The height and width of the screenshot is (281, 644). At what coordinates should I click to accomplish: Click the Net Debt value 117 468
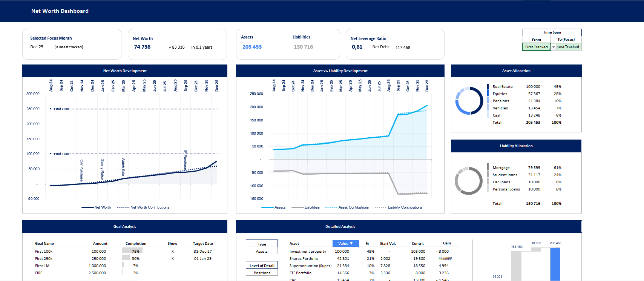403,48
